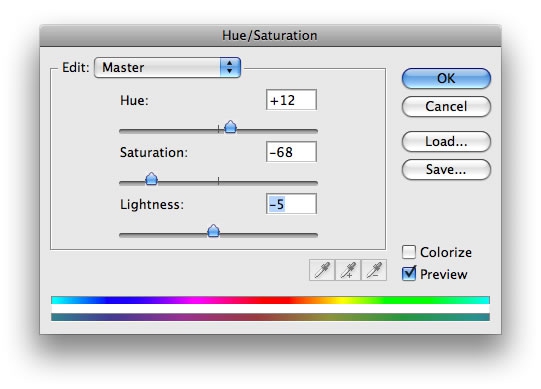Viewport: 541px width, 389px height.
Task: Click the Save... button
Action: click(x=446, y=169)
